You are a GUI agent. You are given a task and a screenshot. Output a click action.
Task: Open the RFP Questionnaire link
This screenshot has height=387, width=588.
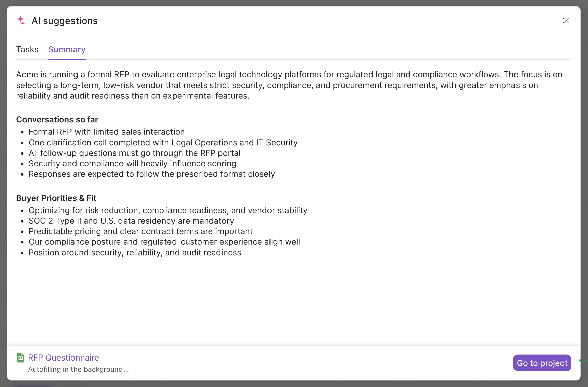[63, 358]
